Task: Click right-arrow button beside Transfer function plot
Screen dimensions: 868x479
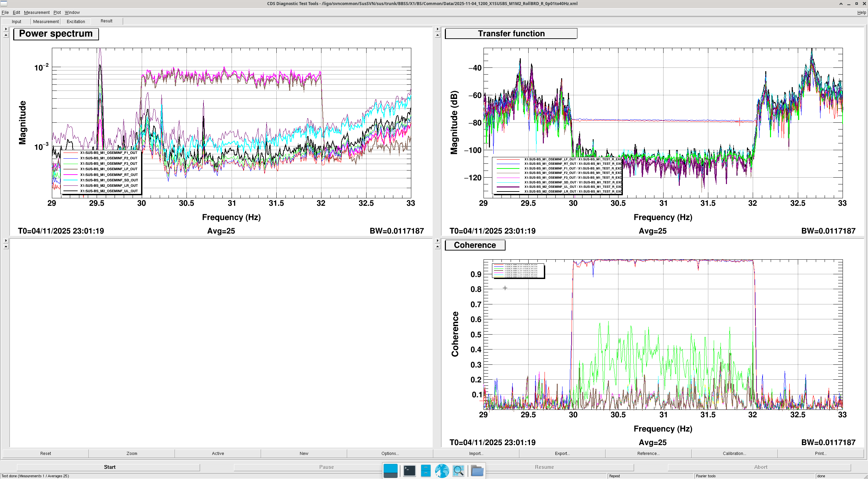Action: coord(437,29)
